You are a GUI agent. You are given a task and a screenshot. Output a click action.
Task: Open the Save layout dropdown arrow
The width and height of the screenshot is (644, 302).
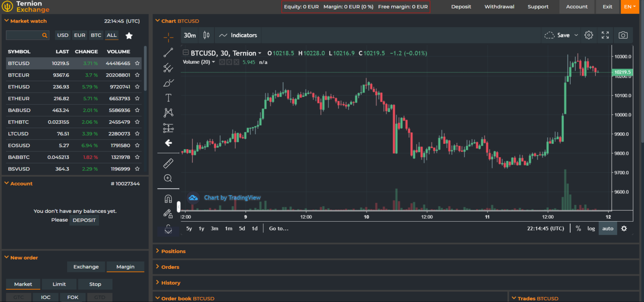click(x=576, y=35)
